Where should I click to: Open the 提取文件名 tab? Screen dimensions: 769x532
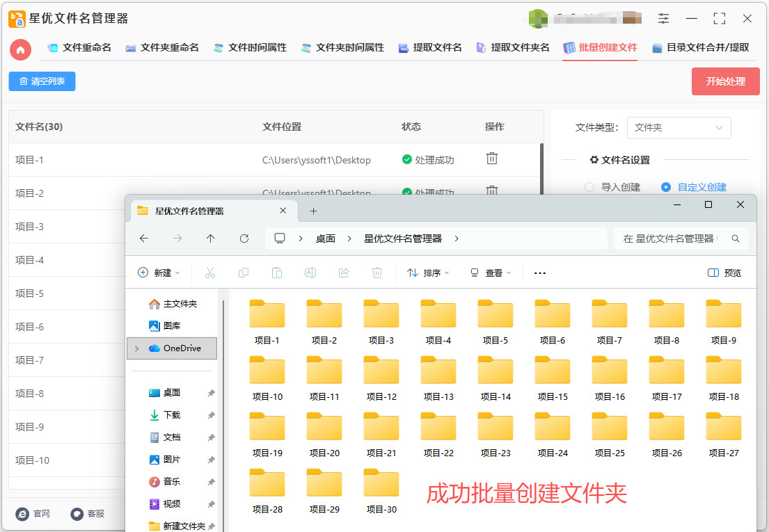[430, 48]
